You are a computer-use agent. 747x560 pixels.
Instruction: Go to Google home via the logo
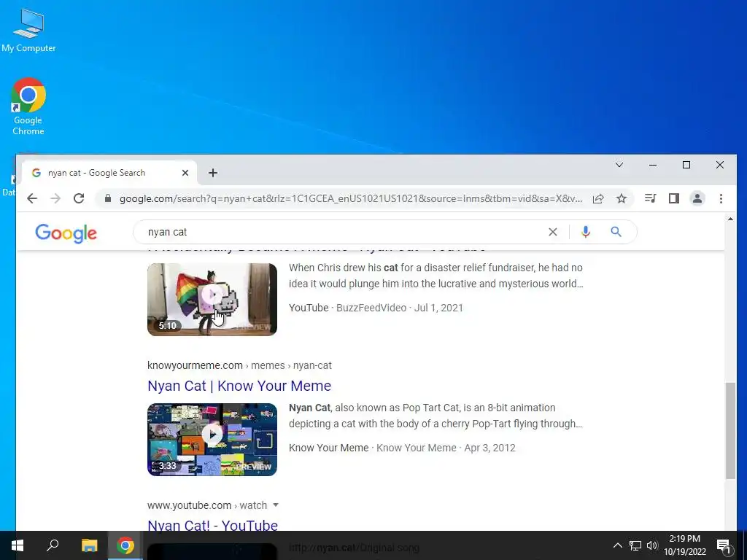click(x=66, y=233)
